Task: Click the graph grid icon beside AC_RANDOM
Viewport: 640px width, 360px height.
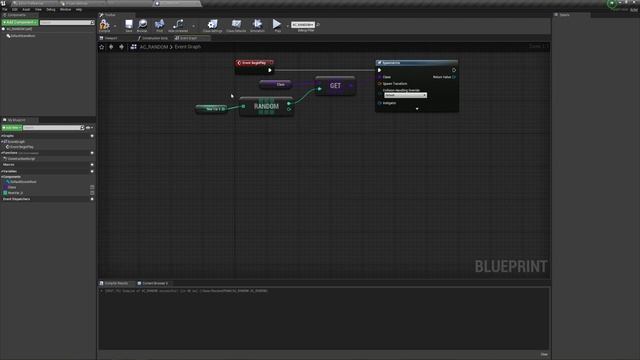Action: click(133, 47)
